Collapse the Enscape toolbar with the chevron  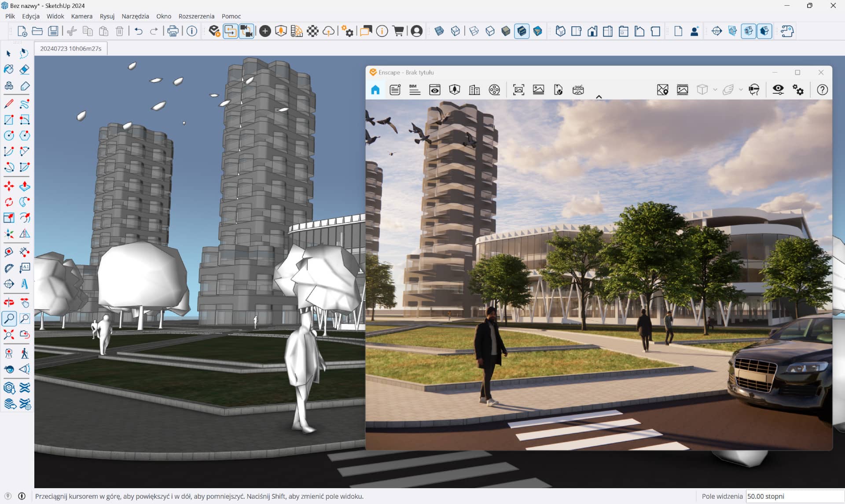point(599,96)
